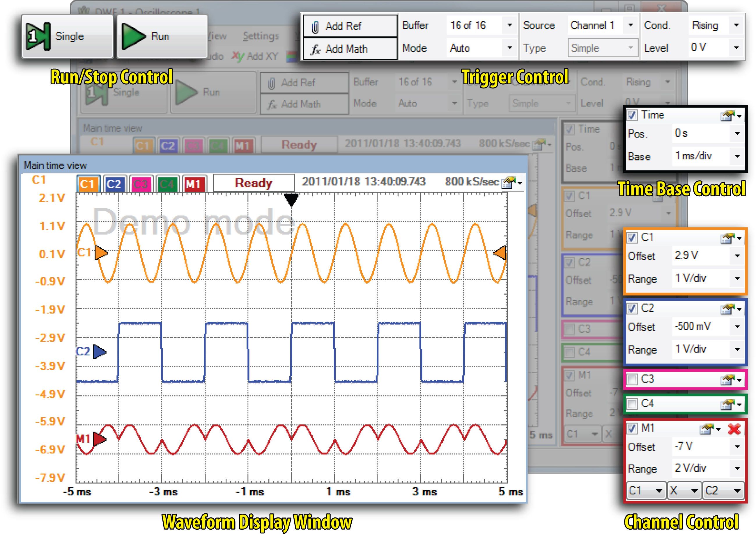The width and height of the screenshot is (756, 534).
Task: Open the M1 Range 2 V/div dropdown
Action: click(x=737, y=469)
